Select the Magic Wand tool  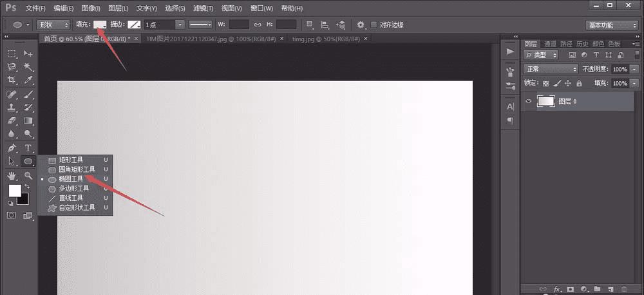(28, 66)
